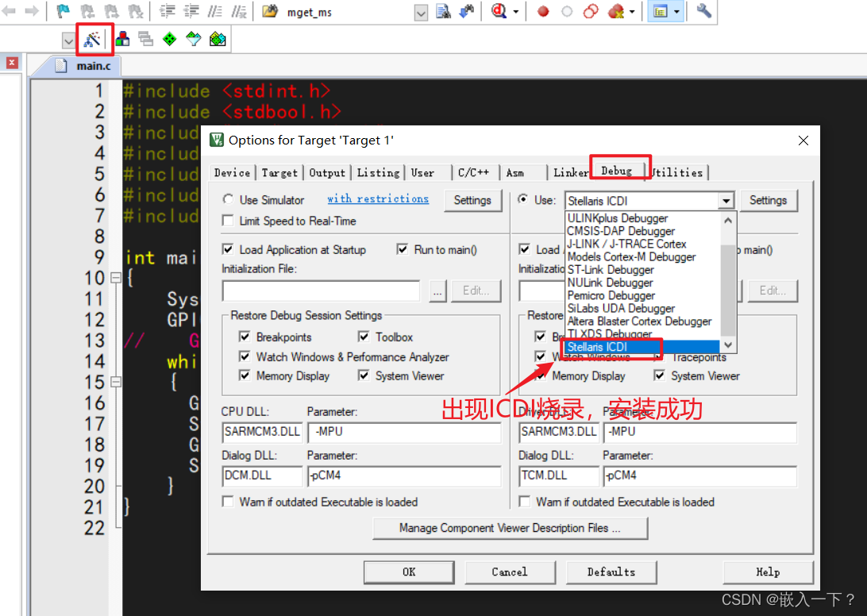867x616 pixels.
Task: Disable all breakpoints with double-ring icon
Action: click(x=591, y=11)
